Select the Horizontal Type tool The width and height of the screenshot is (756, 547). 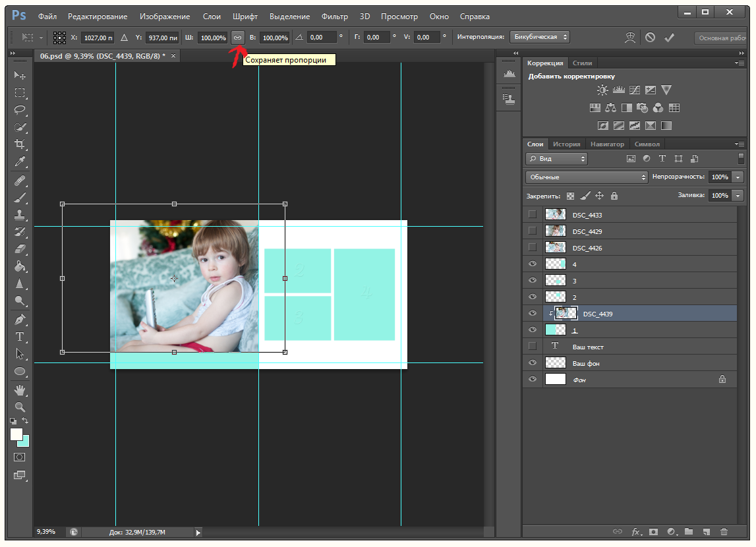[x=20, y=337]
